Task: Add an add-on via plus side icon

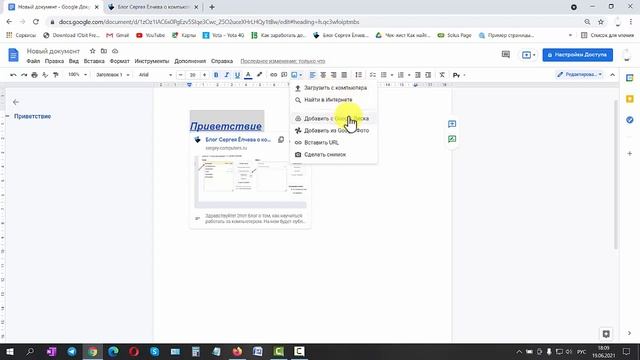Action: coord(630,153)
